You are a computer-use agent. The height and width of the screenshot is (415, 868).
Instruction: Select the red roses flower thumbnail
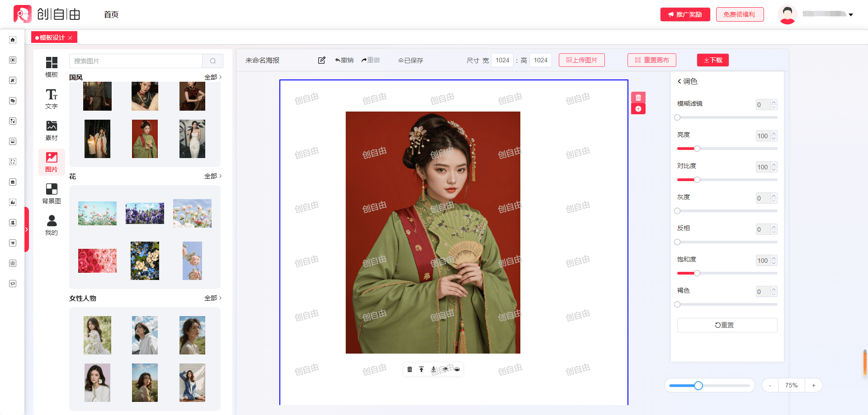97,261
